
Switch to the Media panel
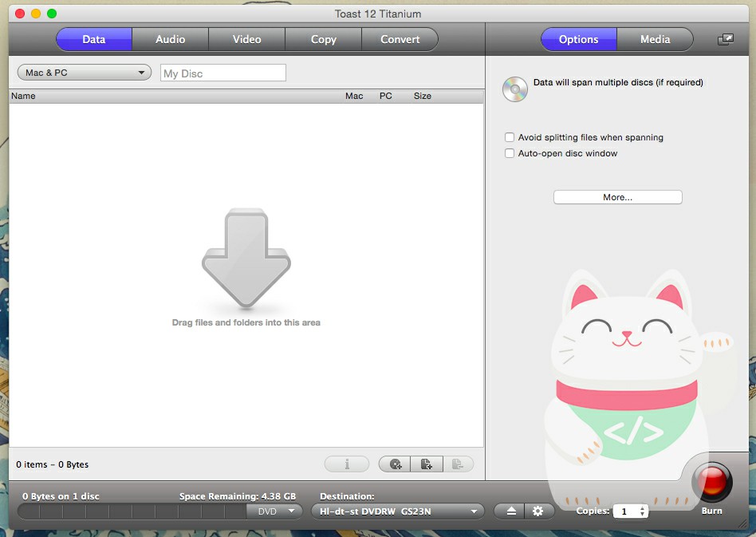click(656, 39)
